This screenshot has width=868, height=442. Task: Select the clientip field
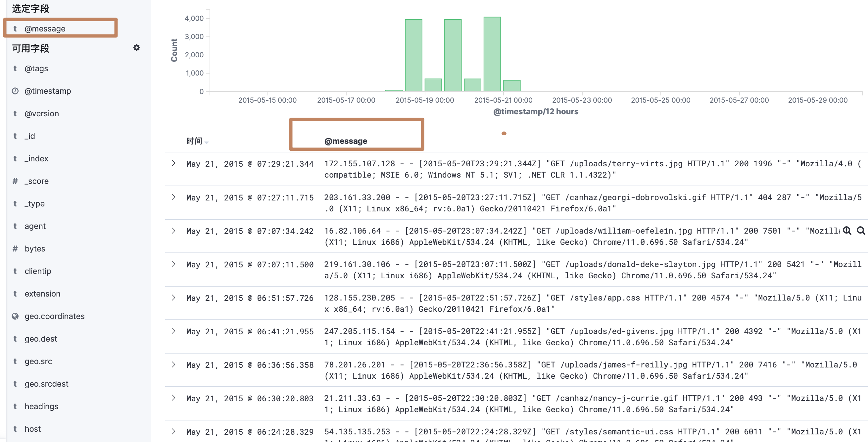coord(38,271)
